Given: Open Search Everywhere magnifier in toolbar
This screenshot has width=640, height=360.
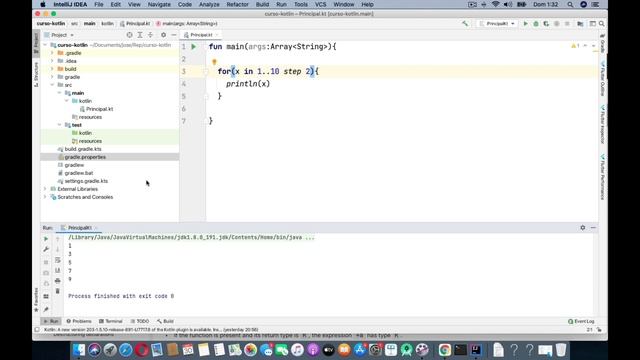Looking at the screenshot, I should point(602,24).
